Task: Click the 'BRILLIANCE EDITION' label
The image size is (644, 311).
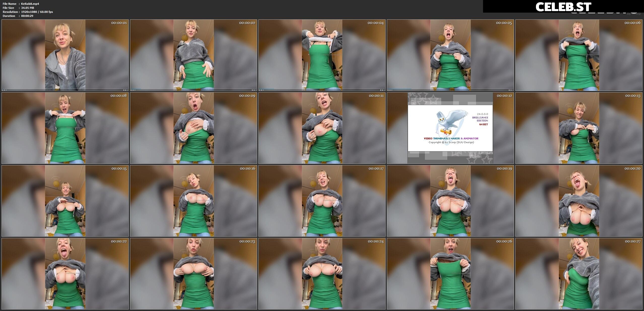Action: (x=480, y=119)
